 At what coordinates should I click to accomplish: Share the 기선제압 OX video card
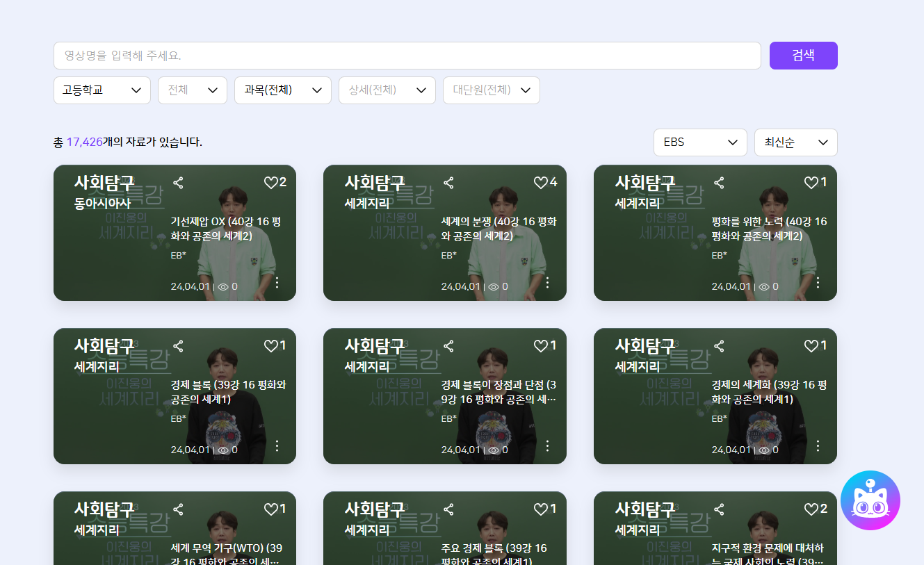pos(178,183)
